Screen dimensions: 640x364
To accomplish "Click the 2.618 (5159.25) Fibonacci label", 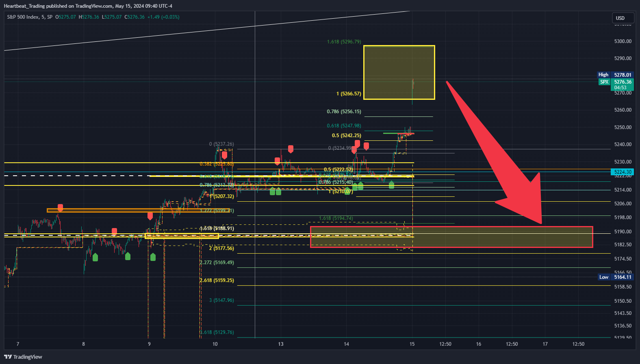I will (x=217, y=280).
